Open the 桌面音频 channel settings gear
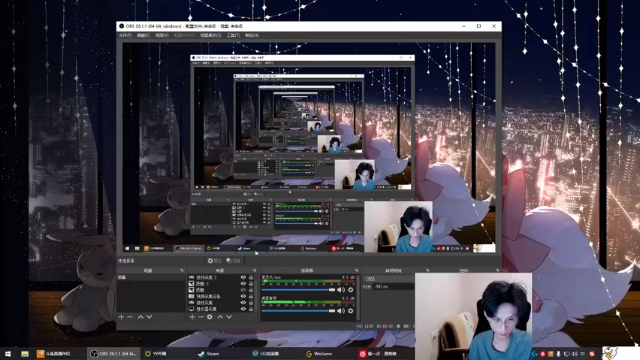 coord(351,311)
